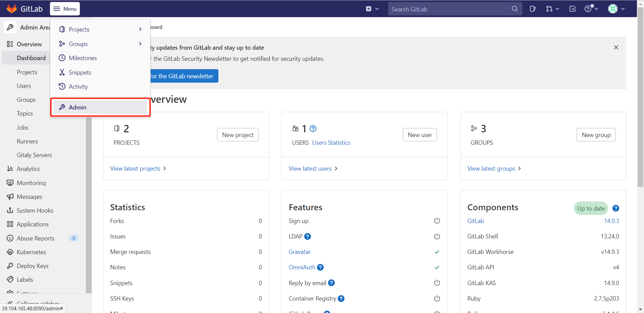Click the Milestones clock icon
644x313 pixels.
pos(62,58)
